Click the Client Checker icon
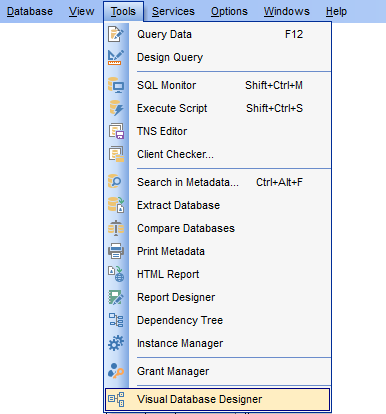386x414 pixels. coord(116,154)
